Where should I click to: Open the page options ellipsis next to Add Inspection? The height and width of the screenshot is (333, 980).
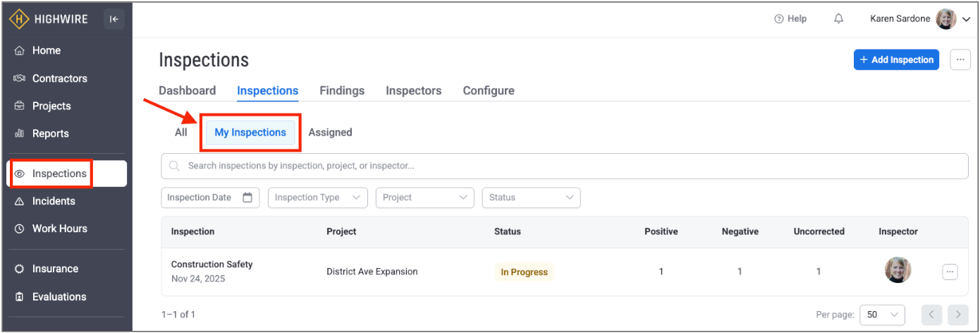point(960,60)
